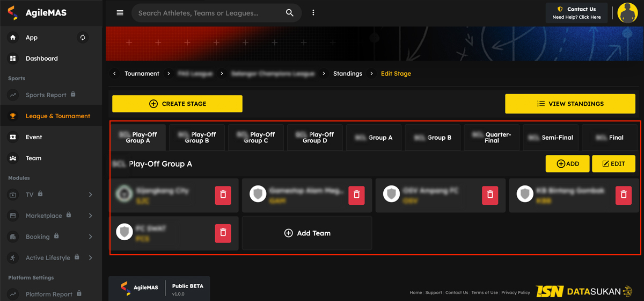This screenshot has width=644, height=301.
Task: Switch to the Semi-Final tab
Action: 551,138
